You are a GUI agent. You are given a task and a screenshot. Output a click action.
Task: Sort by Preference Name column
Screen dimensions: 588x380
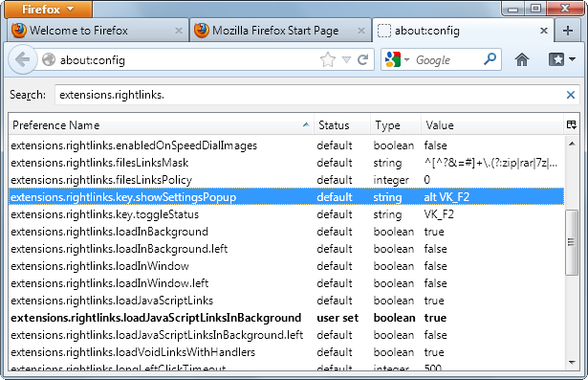pos(162,125)
